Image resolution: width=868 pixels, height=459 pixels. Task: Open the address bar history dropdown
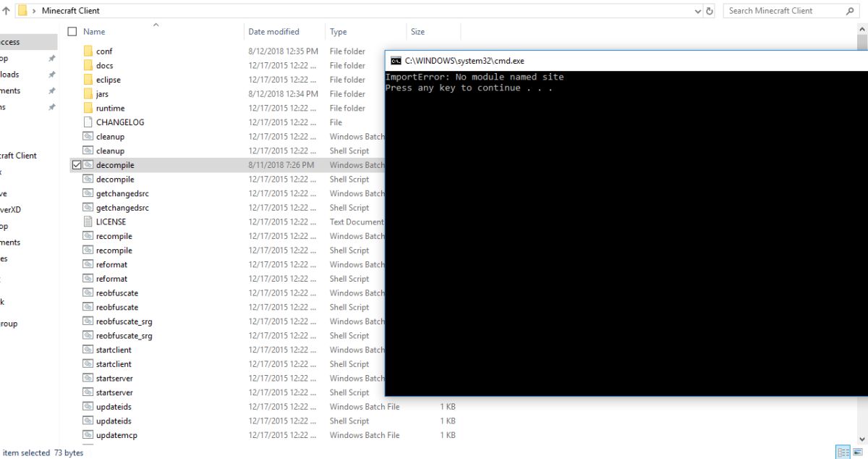(698, 11)
